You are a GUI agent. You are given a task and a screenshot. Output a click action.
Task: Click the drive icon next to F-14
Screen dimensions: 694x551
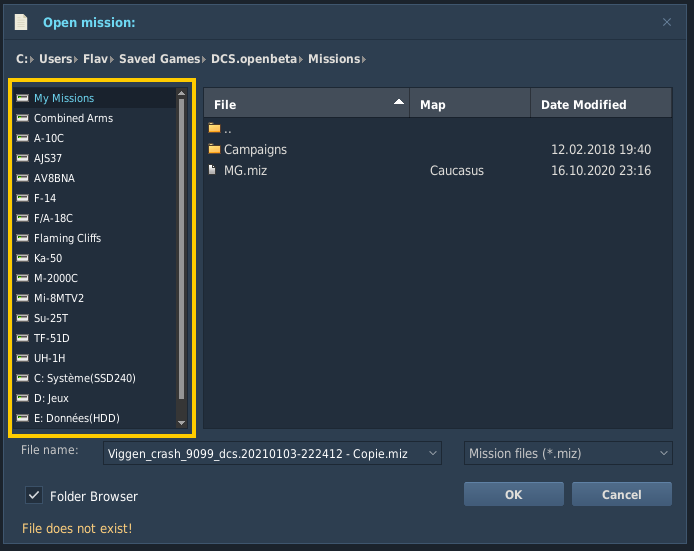[23, 198]
